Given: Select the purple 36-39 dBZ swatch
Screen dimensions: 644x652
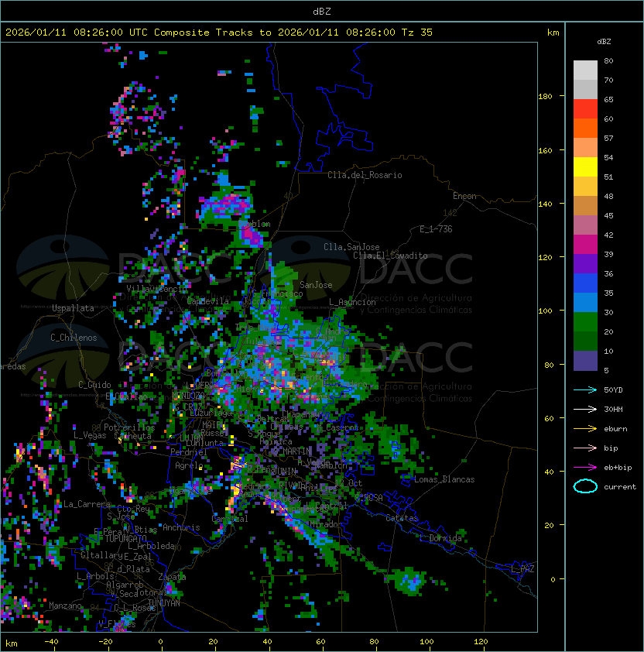Looking at the screenshot, I should (x=585, y=263).
